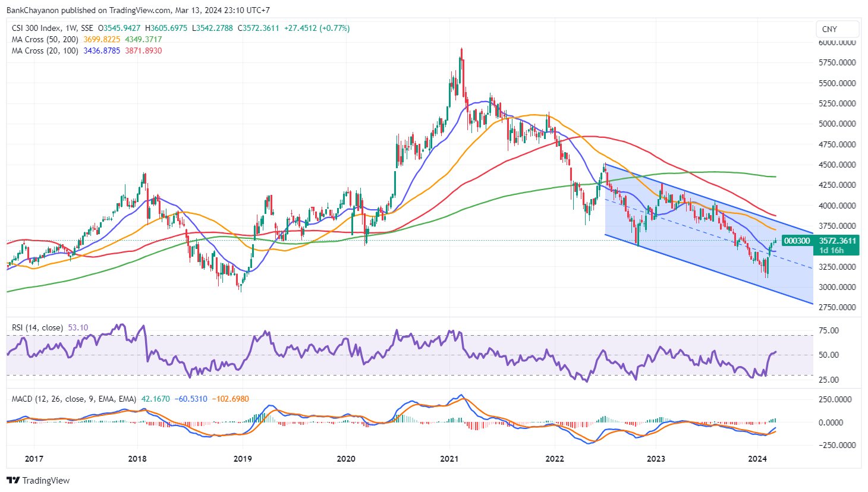This screenshot has height=492, width=868.
Task: Click the 3572.3611 current price label
Action: click(x=837, y=241)
